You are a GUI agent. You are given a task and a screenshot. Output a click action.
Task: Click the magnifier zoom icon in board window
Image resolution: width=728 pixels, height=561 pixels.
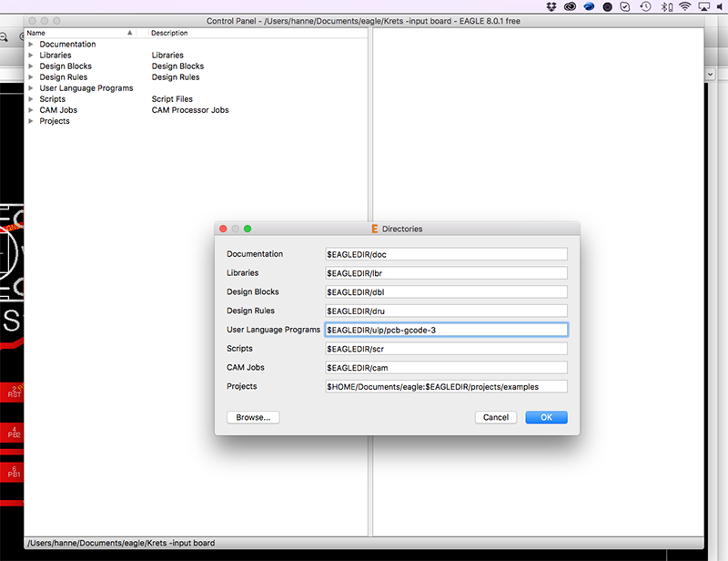4,37
